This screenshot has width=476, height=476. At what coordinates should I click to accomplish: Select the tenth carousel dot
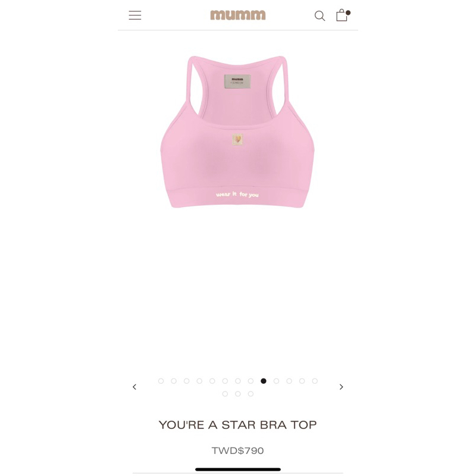(276, 381)
